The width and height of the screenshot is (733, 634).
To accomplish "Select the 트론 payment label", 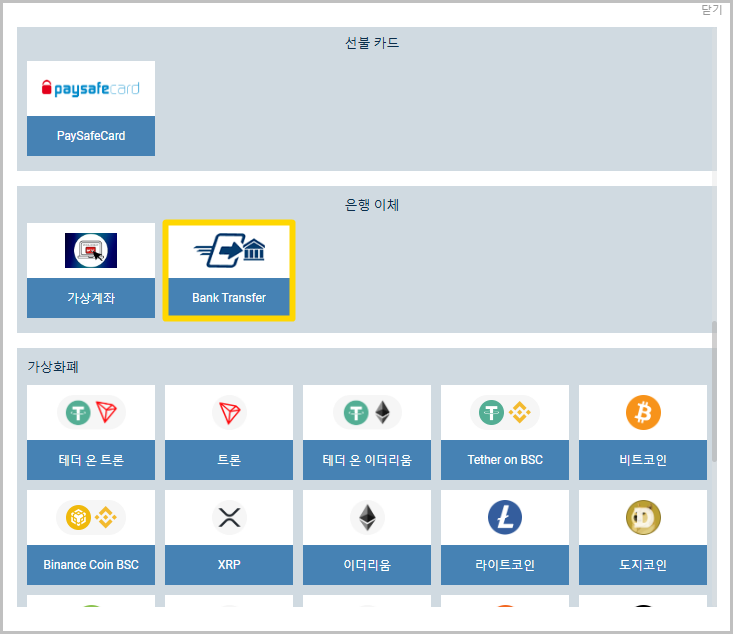I will tap(229, 460).
